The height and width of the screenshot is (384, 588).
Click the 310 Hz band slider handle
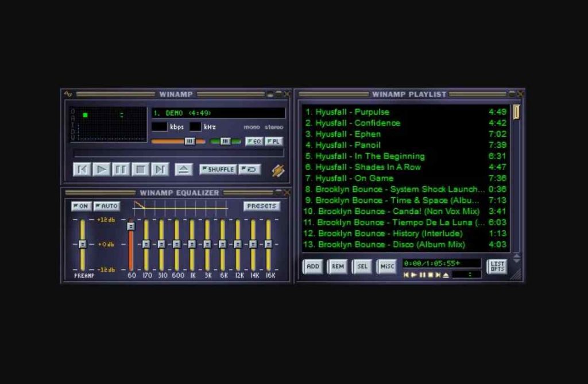tap(161, 244)
